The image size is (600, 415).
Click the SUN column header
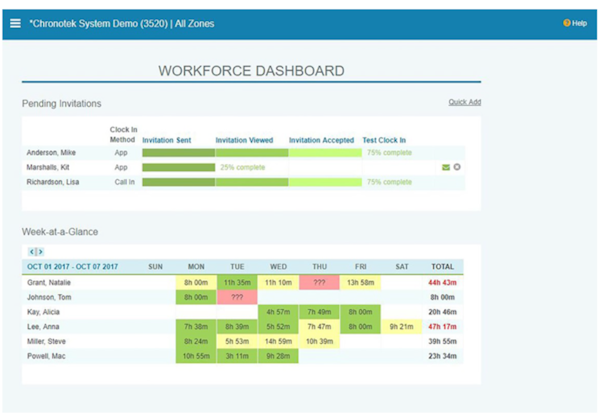coord(155,267)
